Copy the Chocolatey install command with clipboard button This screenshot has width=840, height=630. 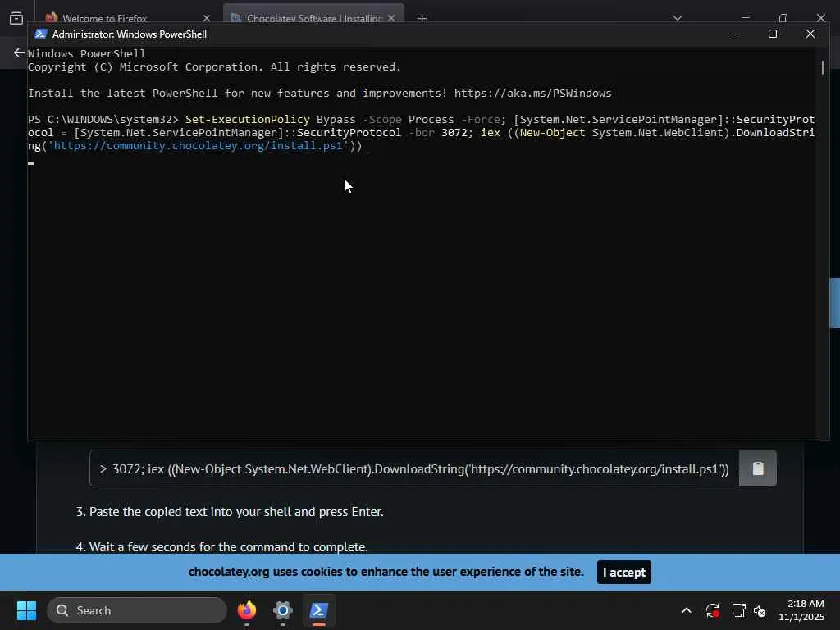[757, 468]
